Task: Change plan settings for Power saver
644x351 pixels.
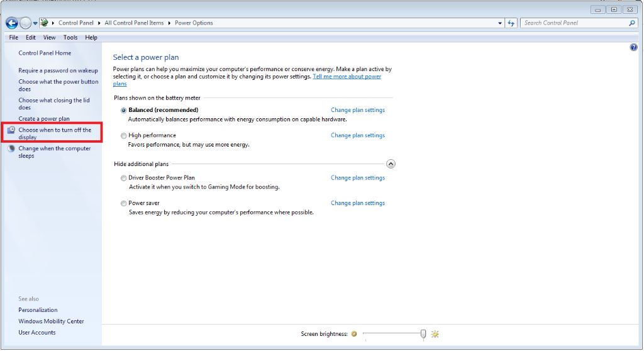Action: click(358, 203)
